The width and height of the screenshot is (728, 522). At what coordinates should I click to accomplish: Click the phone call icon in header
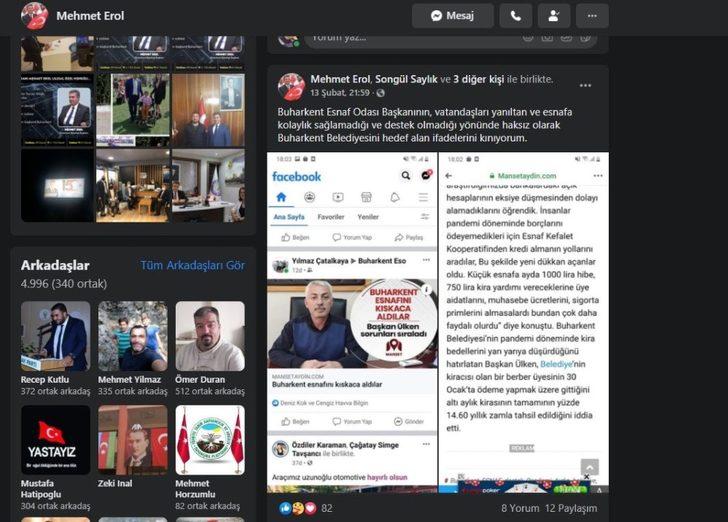tap(515, 16)
